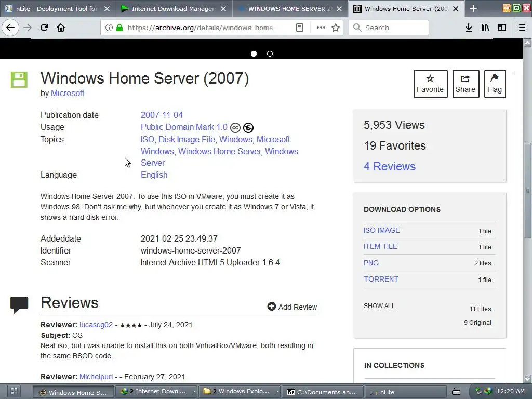
Task: Click the forward navigation arrow
Action: [28, 28]
